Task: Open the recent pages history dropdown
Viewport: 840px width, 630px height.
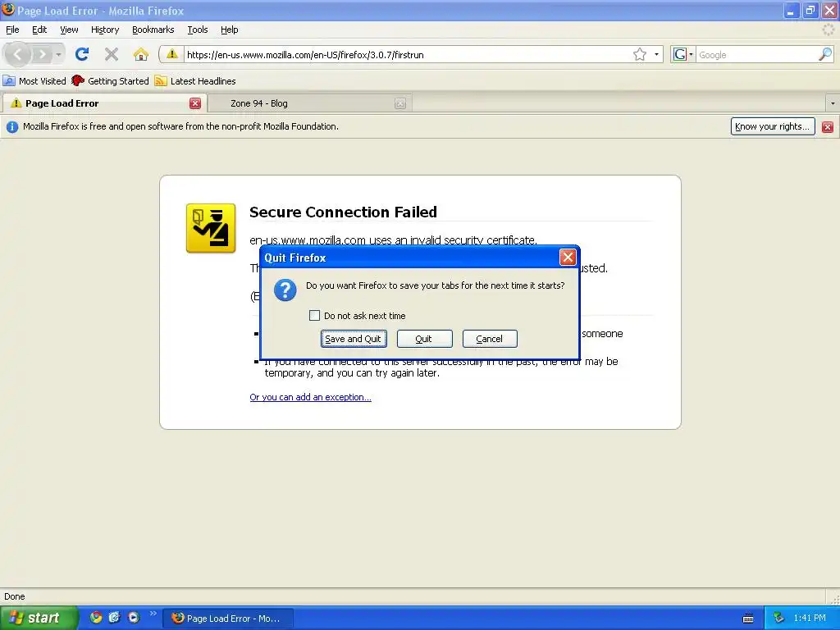Action: click(58, 55)
